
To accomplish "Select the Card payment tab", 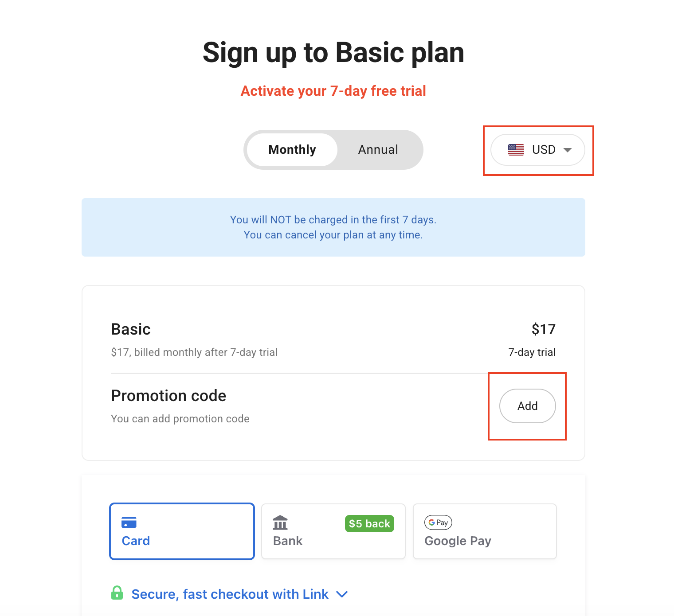I will tap(182, 531).
